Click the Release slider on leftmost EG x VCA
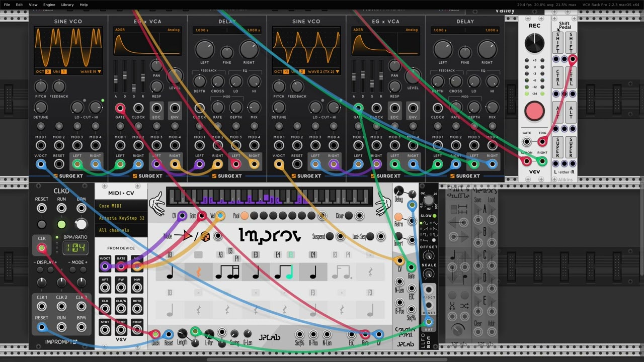Viewport: 644px width, 362px height. 143,75
